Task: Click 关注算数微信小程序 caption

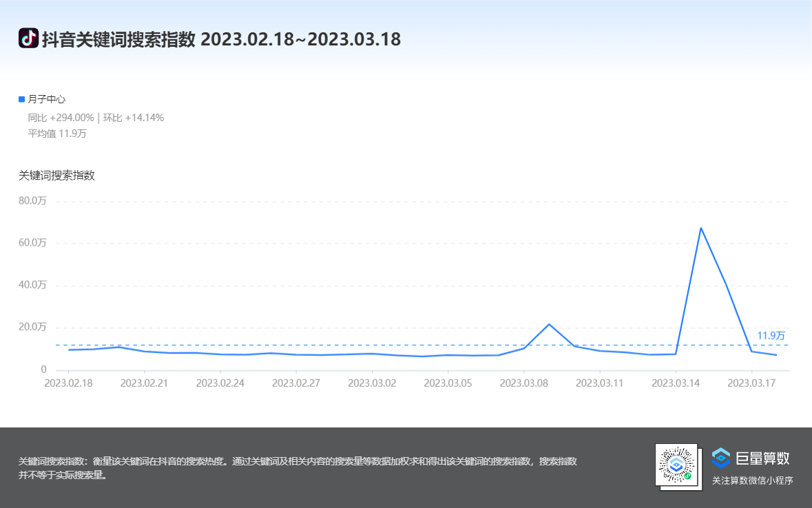Action: [753, 480]
